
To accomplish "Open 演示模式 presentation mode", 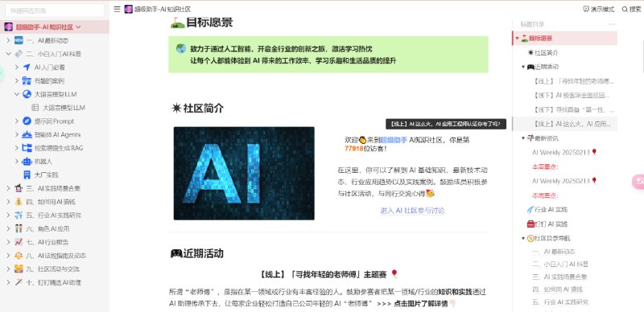I will click(598, 9).
